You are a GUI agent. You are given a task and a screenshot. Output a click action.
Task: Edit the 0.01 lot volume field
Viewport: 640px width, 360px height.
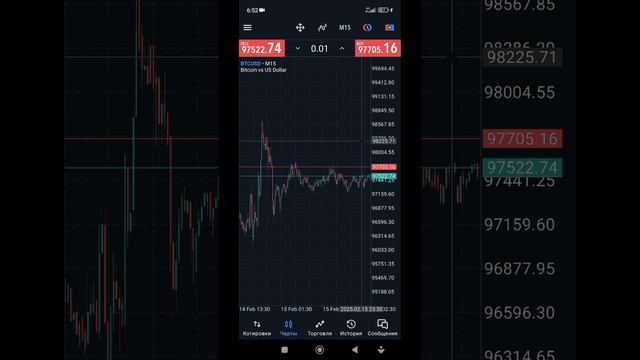[x=319, y=49]
